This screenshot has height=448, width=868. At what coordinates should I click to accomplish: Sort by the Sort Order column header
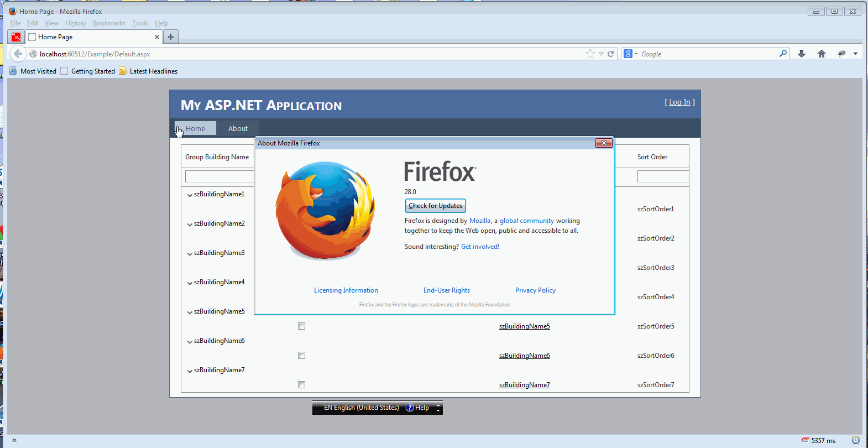click(x=652, y=157)
